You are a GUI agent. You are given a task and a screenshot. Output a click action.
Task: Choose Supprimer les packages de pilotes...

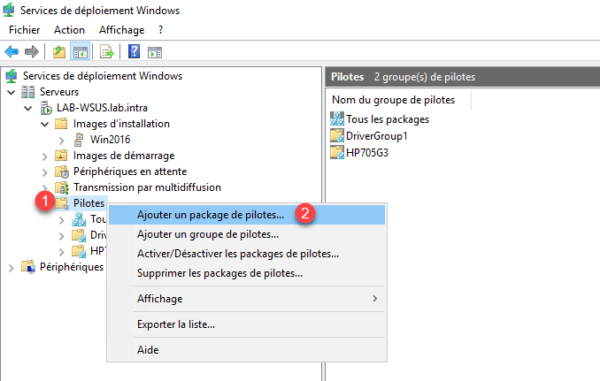247,273
